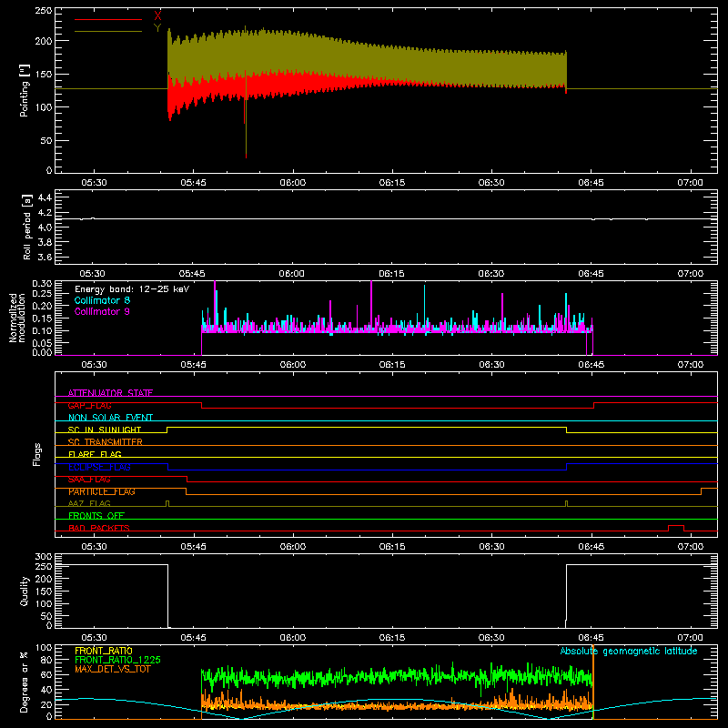Click the BAD_PACKETS flag label
Viewport: 728px width, 728px height.
[99, 528]
